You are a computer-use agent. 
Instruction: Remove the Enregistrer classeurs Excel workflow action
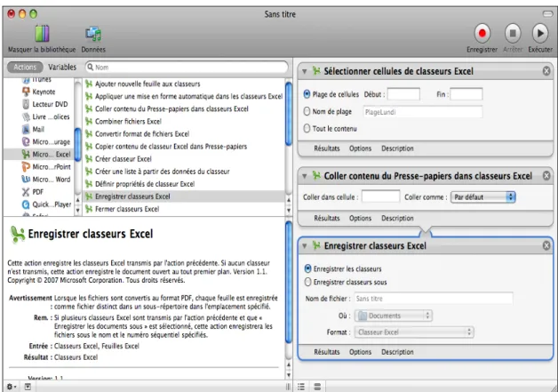(x=546, y=245)
